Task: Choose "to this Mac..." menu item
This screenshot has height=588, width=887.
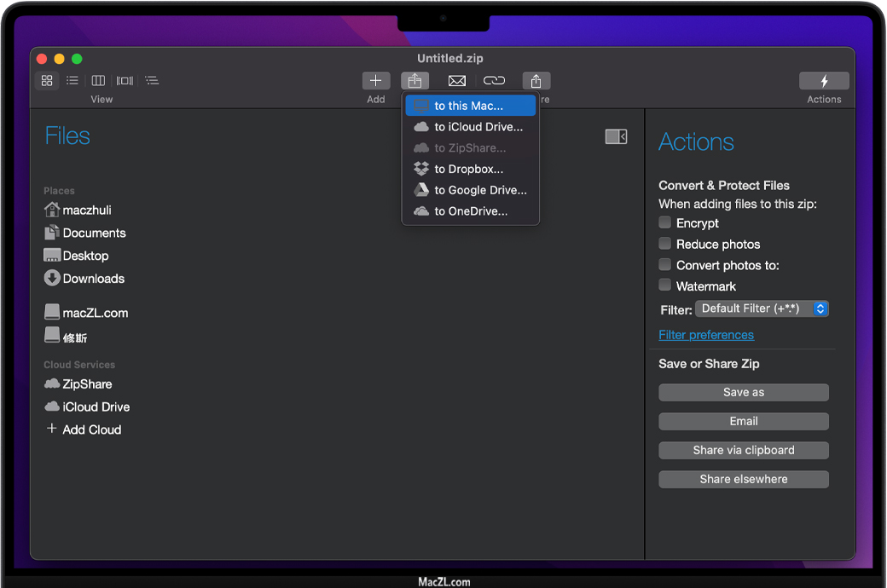Action: 470,106
